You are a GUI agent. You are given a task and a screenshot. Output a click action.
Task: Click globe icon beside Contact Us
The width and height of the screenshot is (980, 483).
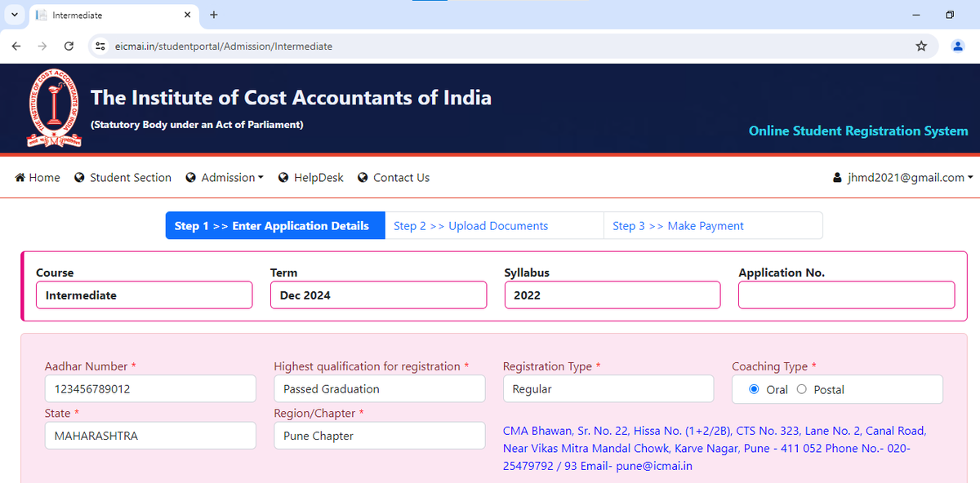[363, 177]
